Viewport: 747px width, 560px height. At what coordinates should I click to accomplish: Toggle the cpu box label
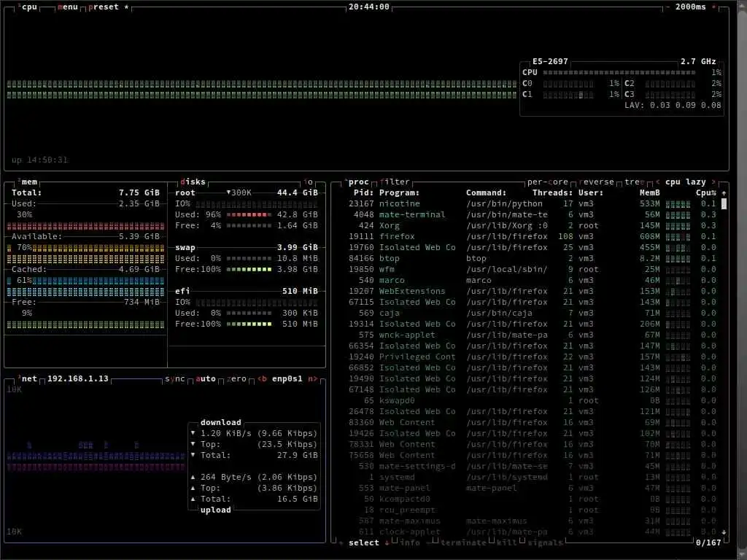point(28,7)
